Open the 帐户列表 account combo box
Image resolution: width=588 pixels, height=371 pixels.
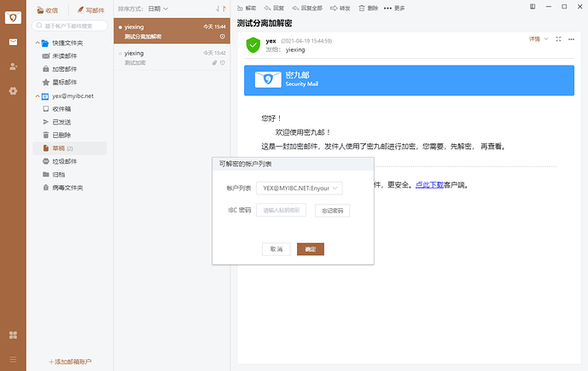coord(300,188)
